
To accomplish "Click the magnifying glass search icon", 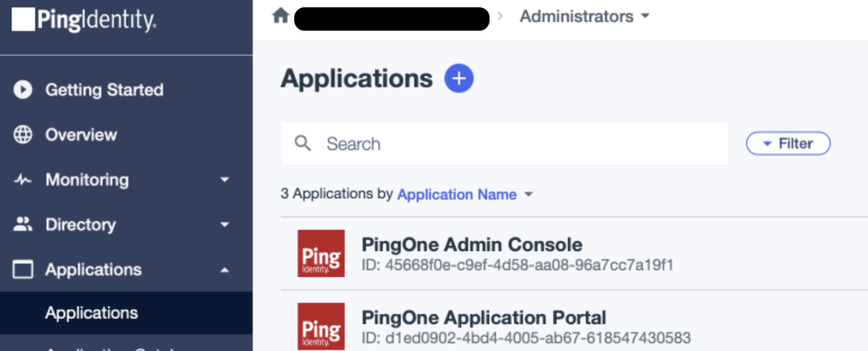I will 303,143.
